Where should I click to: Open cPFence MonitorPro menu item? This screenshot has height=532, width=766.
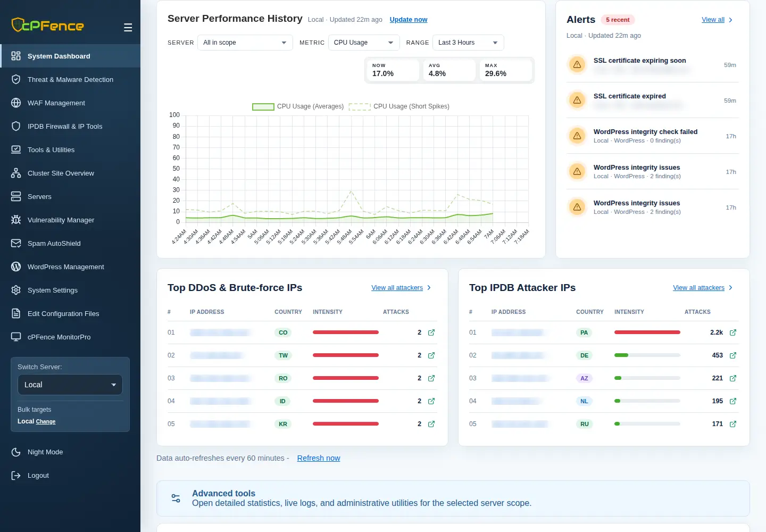pyautogui.click(x=70, y=337)
